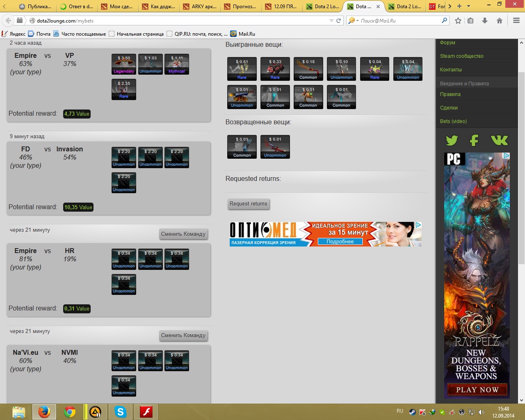Open Chrome from the taskbar
Screen dimensions: 525x420
click(x=70, y=411)
